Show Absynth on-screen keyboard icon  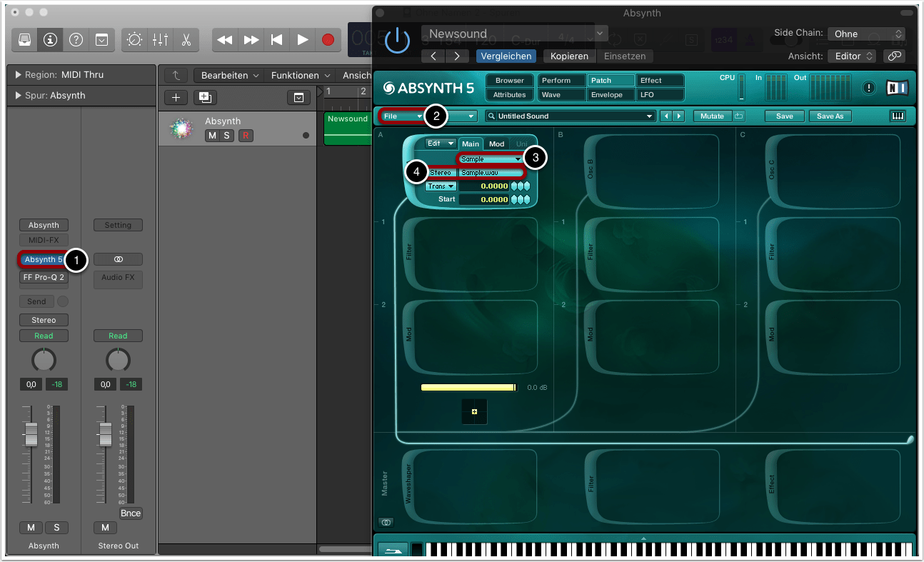pyautogui.click(x=898, y=116)
